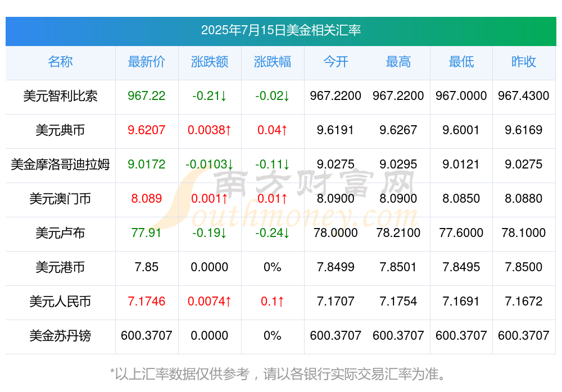Click latest price 77.91
Screen dimensions: 562x392
click(147, 233)
